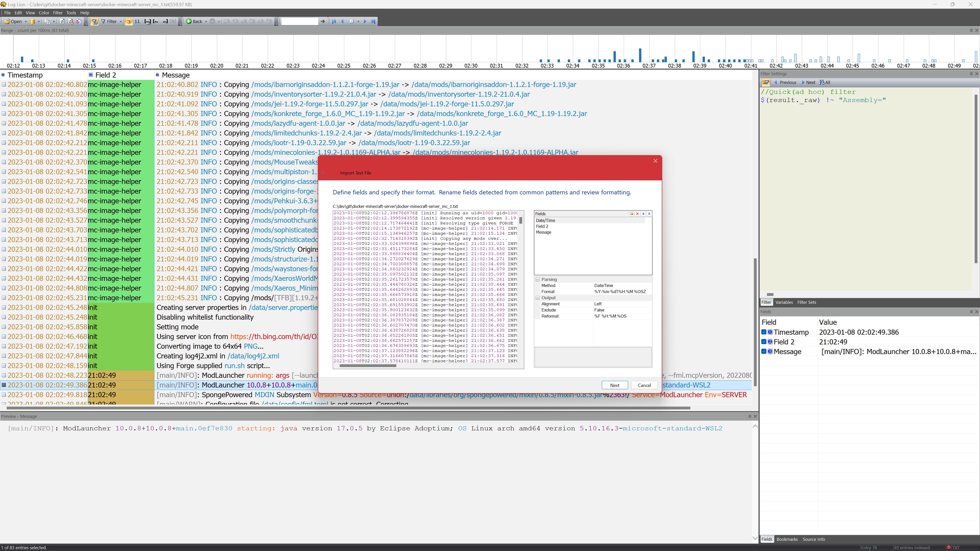
Task: Open the Tools menu
Action: (x=71, y=12)
